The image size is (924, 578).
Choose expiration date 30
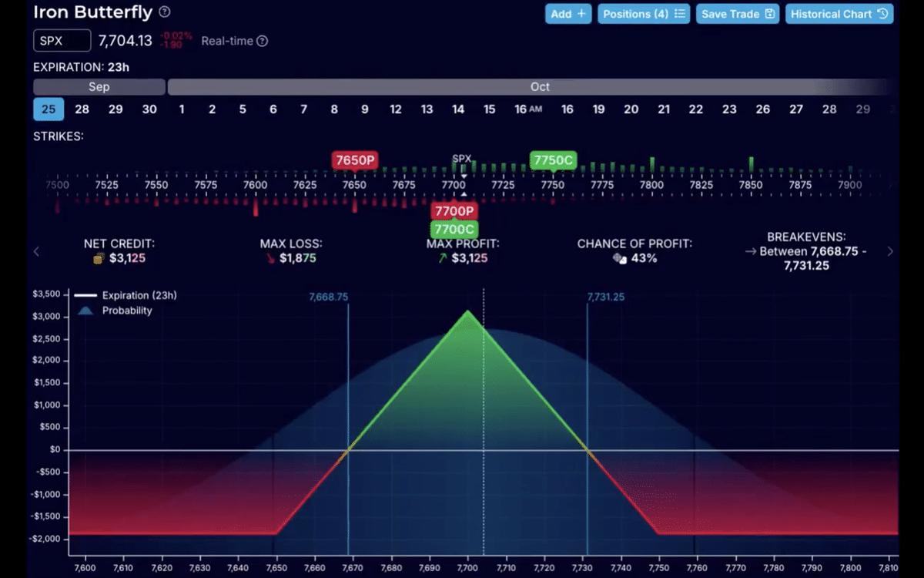(x=149, y=109)
